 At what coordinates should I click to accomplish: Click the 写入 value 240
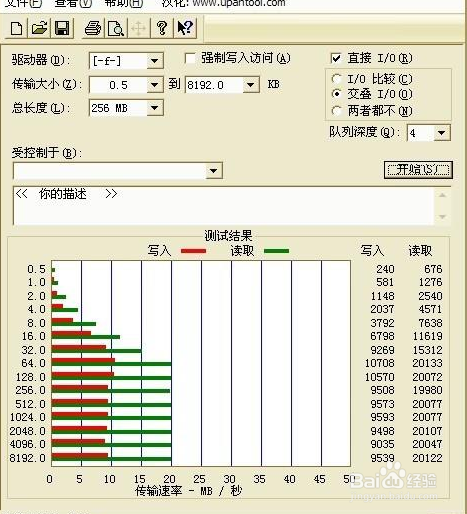click(x=385, y=269)
